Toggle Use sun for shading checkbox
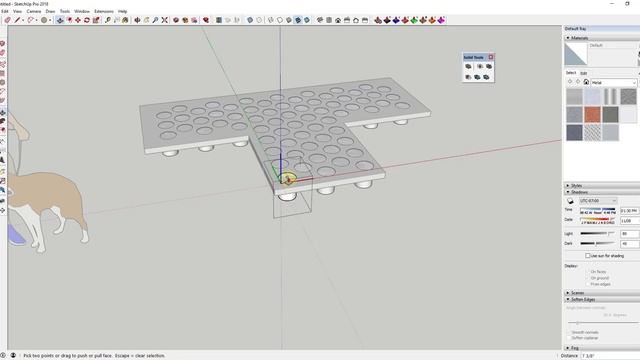The image size is (640, 360). pyautogui.click(x=588, y=256)
